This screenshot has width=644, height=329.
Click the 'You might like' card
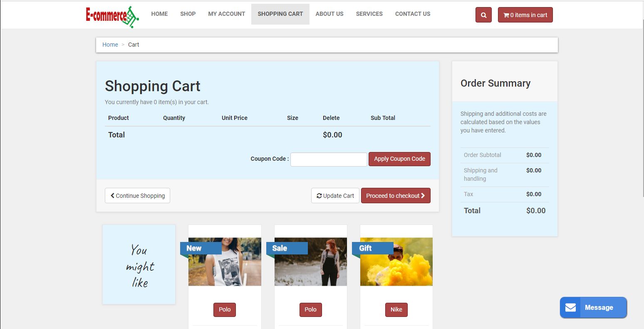(x=139, y=265)
